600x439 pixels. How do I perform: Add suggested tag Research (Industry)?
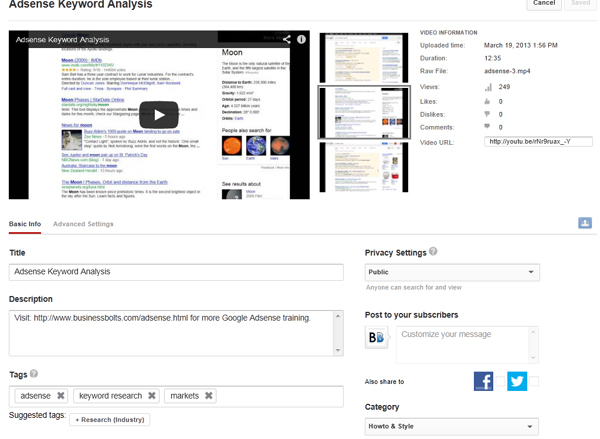point(110,419)
